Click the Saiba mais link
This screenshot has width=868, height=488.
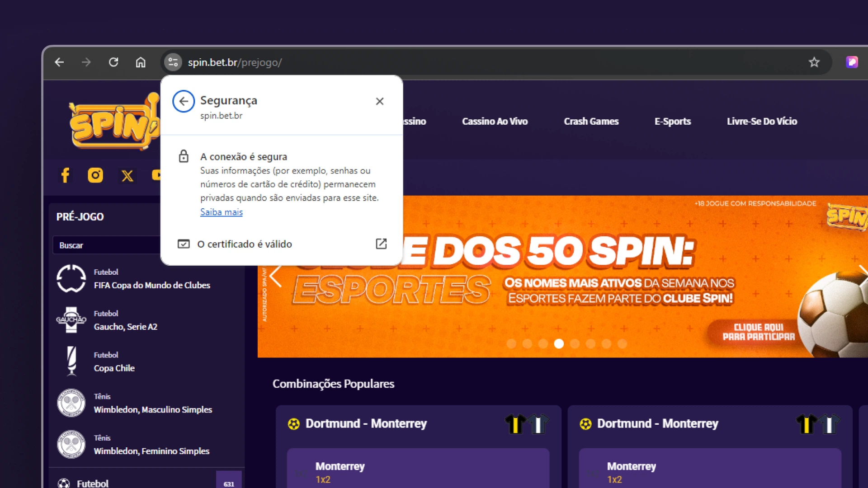[222, 212]
